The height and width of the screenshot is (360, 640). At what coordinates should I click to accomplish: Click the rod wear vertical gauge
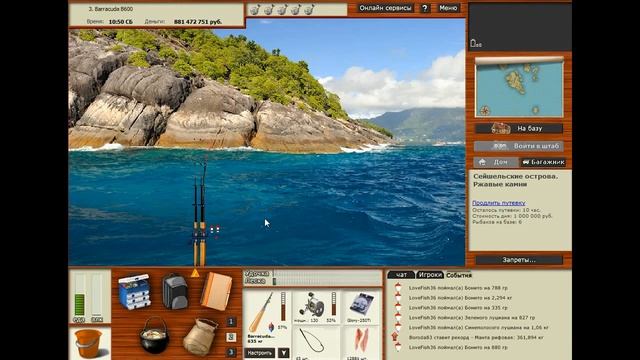coord(283,307)
